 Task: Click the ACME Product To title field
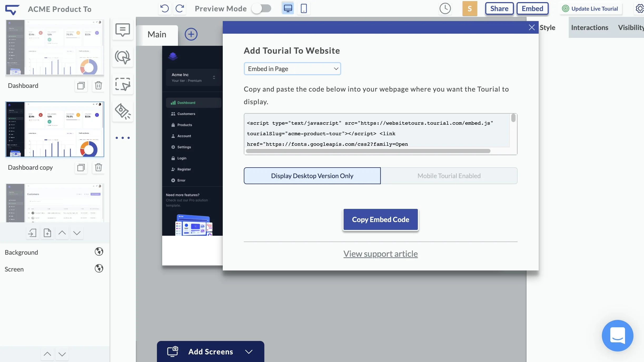point(60,9)
